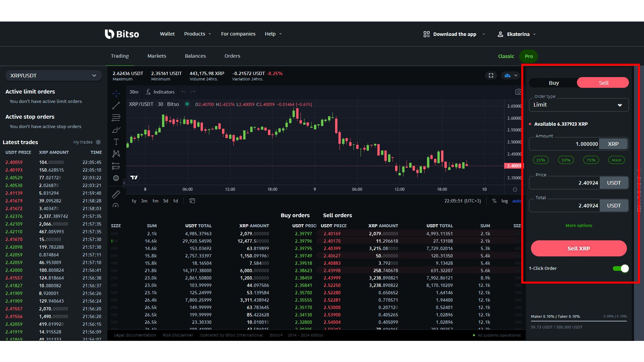This screenshot has height=362, width=644.
Task: Open the XRP/USDT pair selector
Action: pos(53,75)
